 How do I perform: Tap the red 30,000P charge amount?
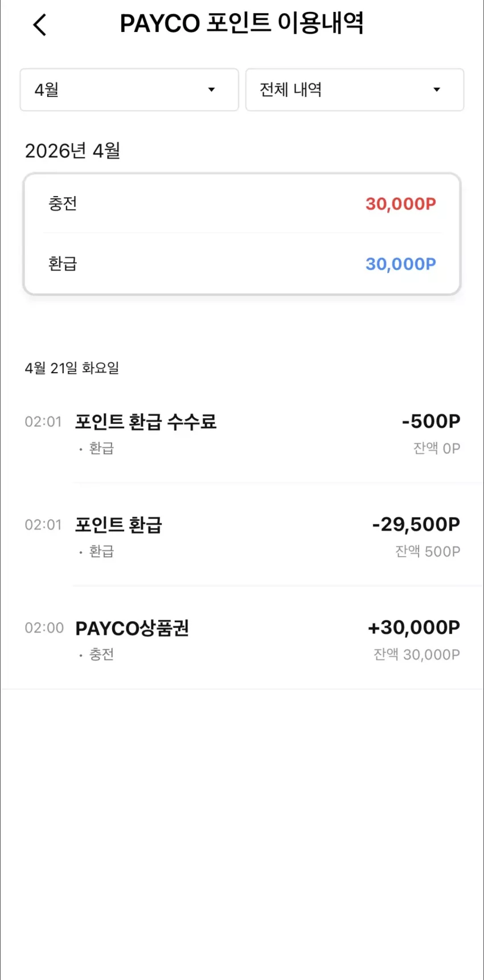(x=401, y=204)
